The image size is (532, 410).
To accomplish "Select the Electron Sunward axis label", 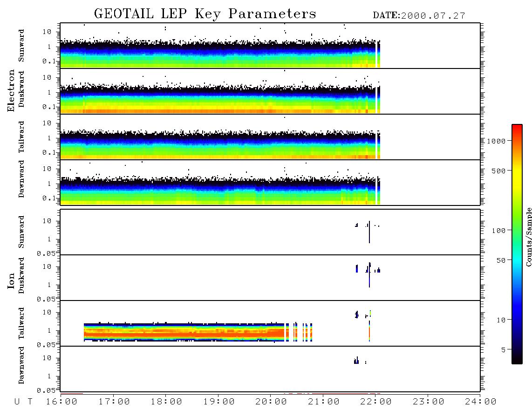I will point(21,46).
